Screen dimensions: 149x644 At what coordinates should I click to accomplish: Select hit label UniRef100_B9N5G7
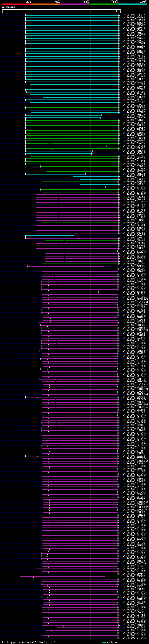pyautogui.click(x=133, y=23)
